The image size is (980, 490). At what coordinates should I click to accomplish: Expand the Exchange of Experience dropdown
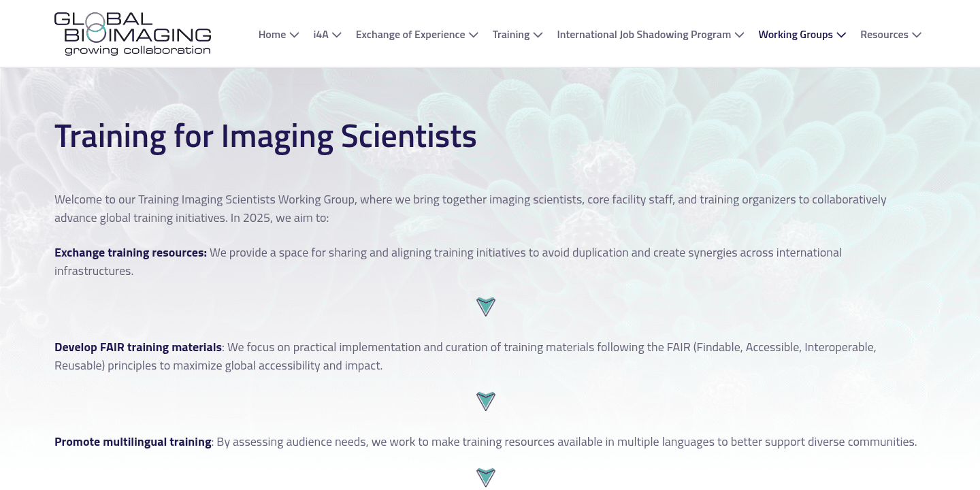[474, 35]
